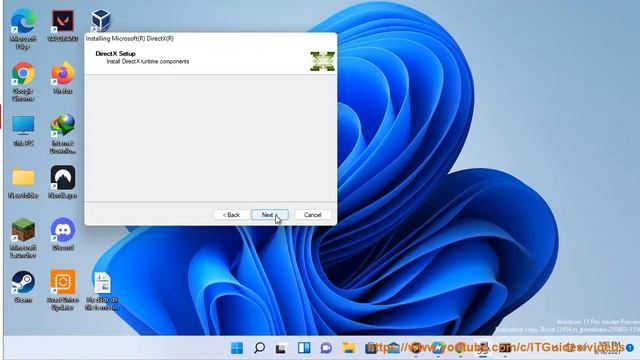
Task: Open the Windows Start menu
Action: 237,348
